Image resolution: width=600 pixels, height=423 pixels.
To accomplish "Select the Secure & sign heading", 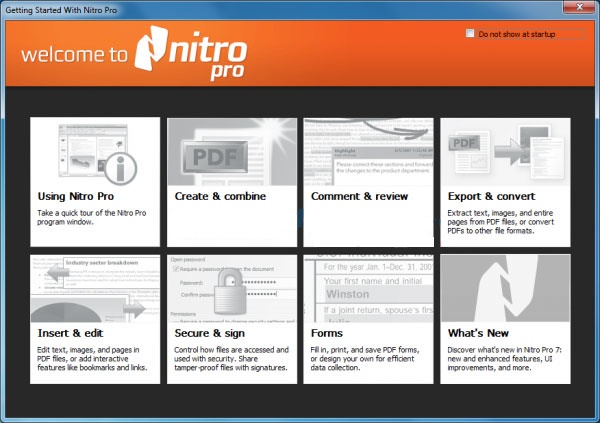I will [x=209, y=333].
